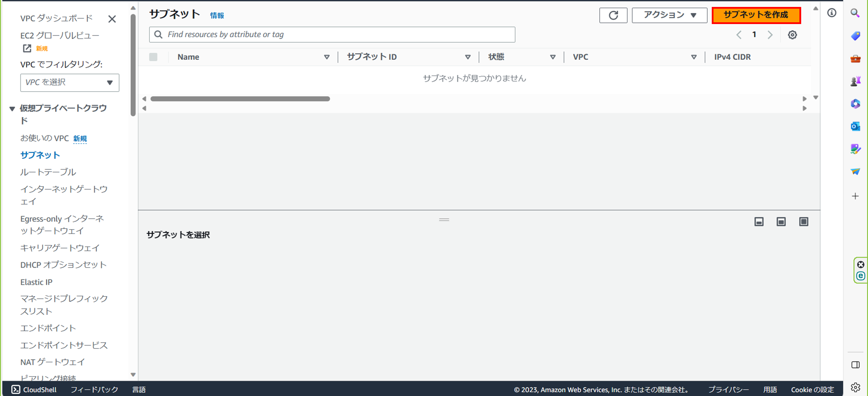Set split panel to medium size icon

point(781,221)
